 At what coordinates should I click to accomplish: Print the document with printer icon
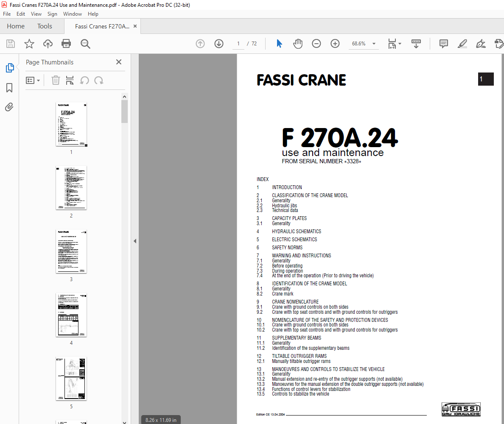(x=66, y=44)
